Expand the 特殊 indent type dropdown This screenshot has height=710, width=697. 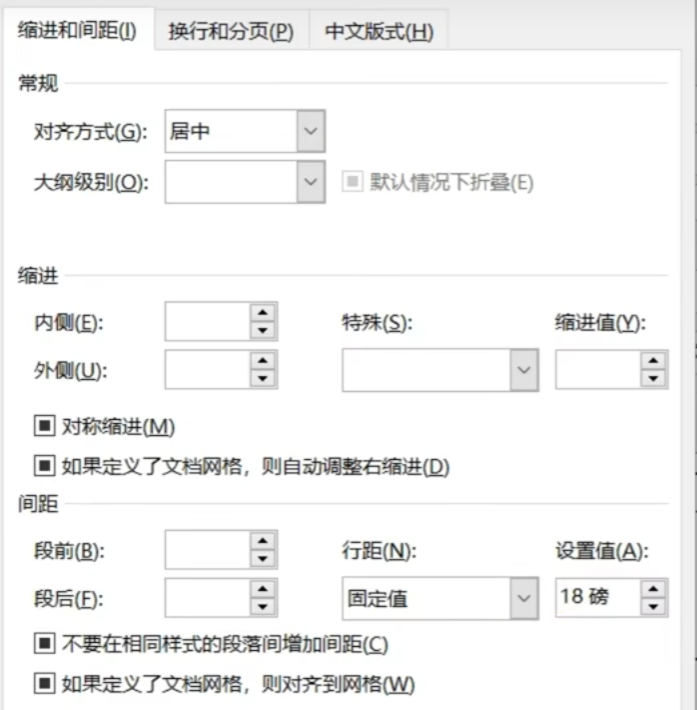coord(524,369)
